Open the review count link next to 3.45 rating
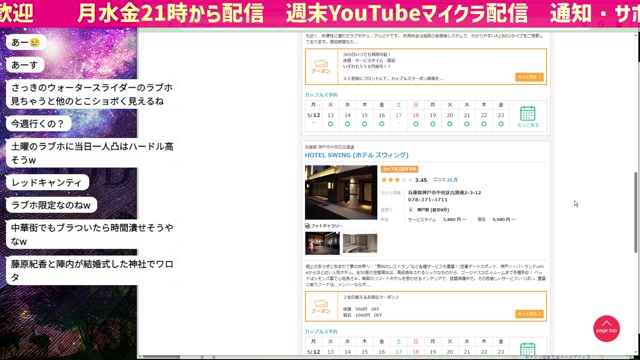 (x=452, y=180)
